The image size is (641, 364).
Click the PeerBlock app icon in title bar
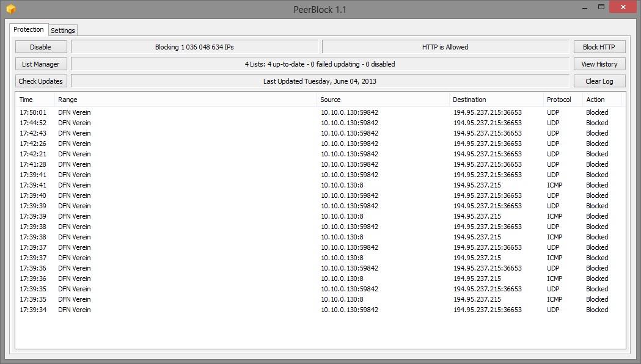pos(11,9)
